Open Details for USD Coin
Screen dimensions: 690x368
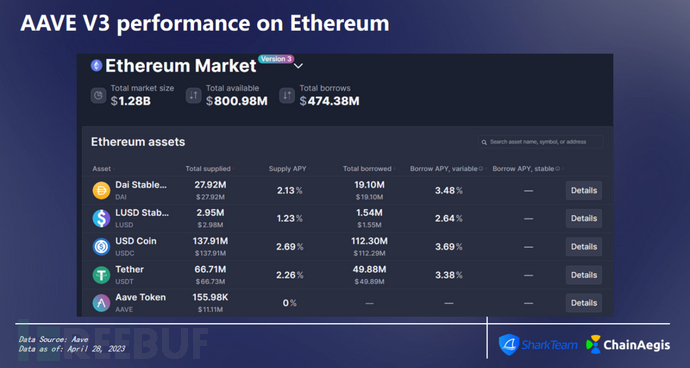coord(584,247)
